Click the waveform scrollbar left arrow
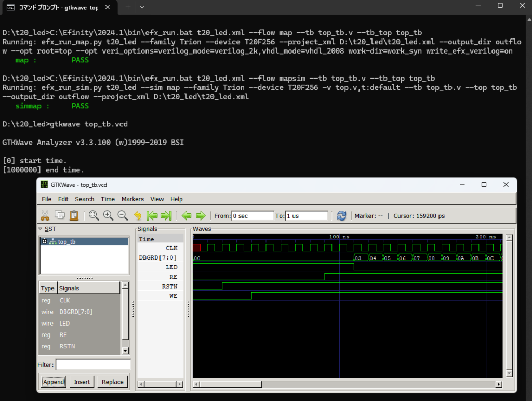532x401 pixels. pyautogui.click(x=196, y=384)
